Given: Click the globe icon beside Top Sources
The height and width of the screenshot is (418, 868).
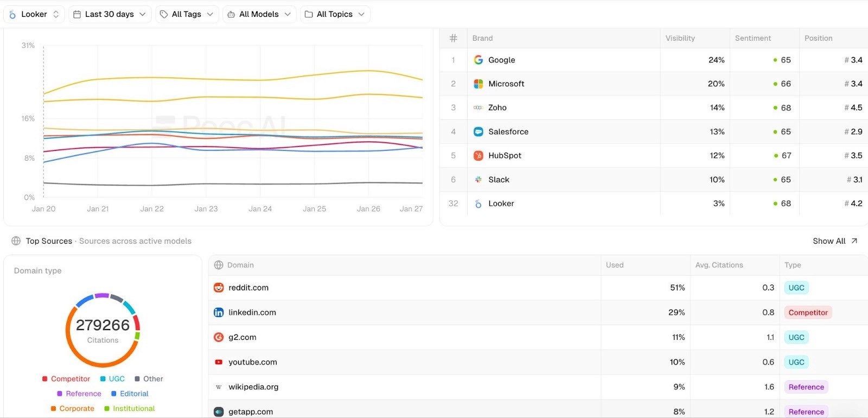Looking at the screenshot, I should point(16,241).
